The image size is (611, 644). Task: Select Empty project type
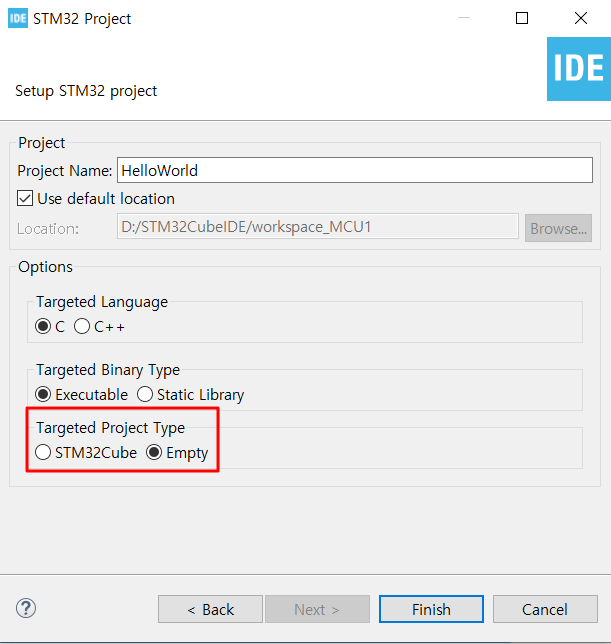point(154,453)
